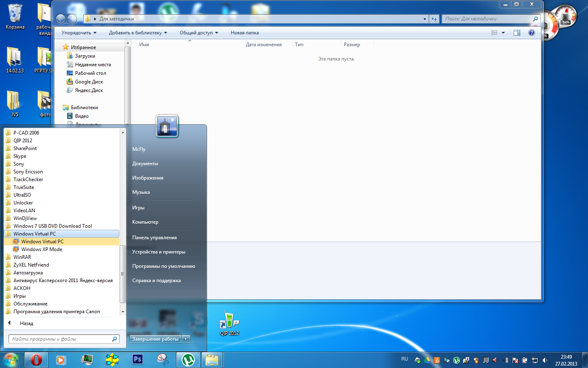
Task: Click Новая папка in Explorer toolbar
Action: click(x=245, y=33)
